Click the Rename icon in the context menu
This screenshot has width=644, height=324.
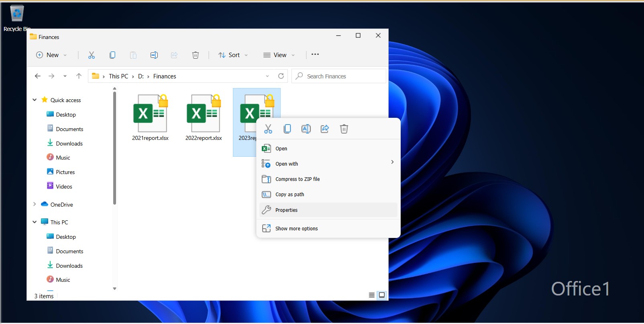[x=306, y=129]
